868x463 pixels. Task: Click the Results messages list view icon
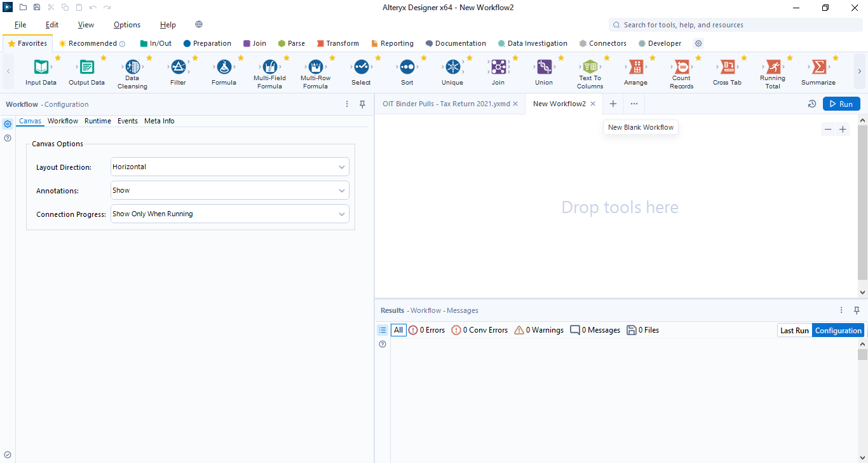pos(383,330)
